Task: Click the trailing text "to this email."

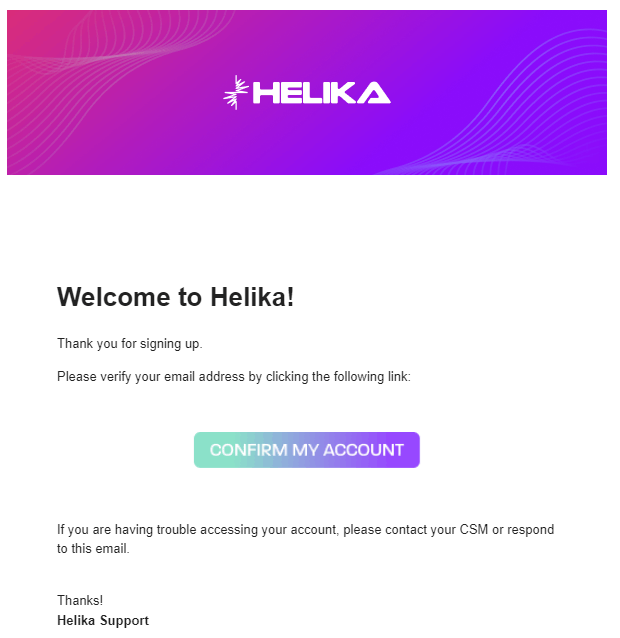Action: (x=93, y=549)
